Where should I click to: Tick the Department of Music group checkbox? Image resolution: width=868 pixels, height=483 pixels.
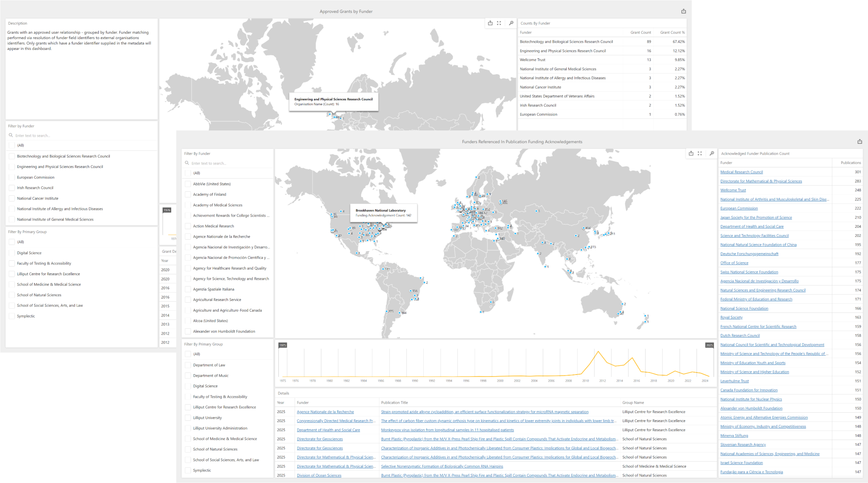click(188, 375)
